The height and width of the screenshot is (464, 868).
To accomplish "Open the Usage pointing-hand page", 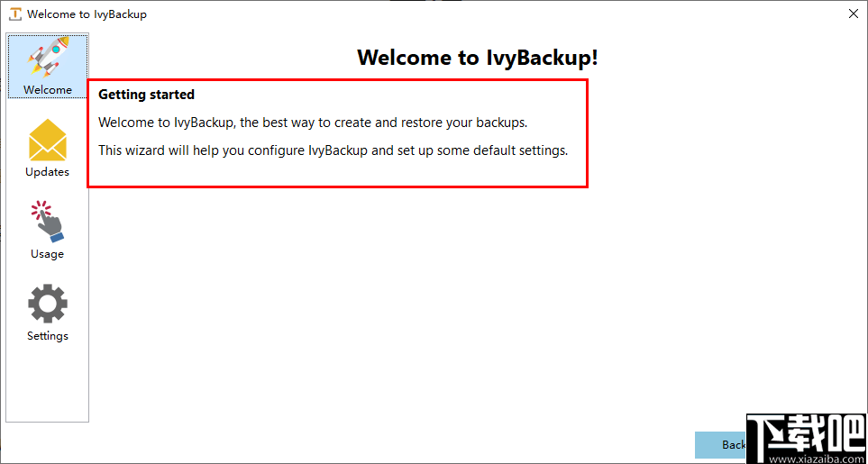I will click(x=48, y=230).
